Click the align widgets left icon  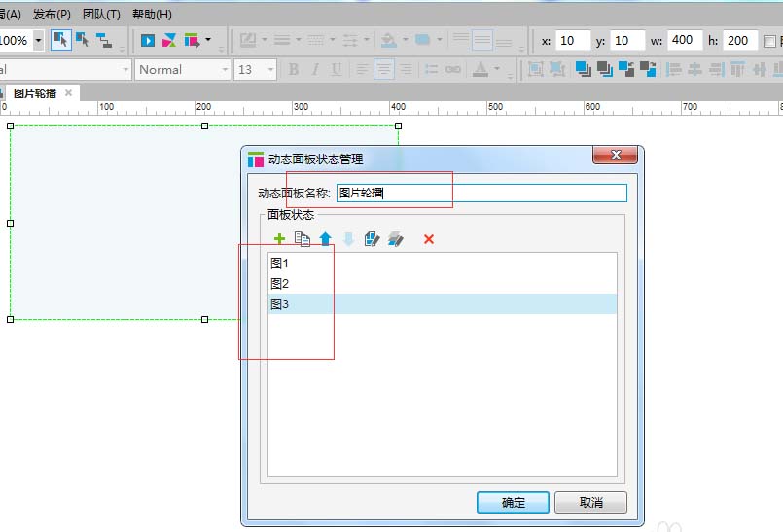coord(674,69)
